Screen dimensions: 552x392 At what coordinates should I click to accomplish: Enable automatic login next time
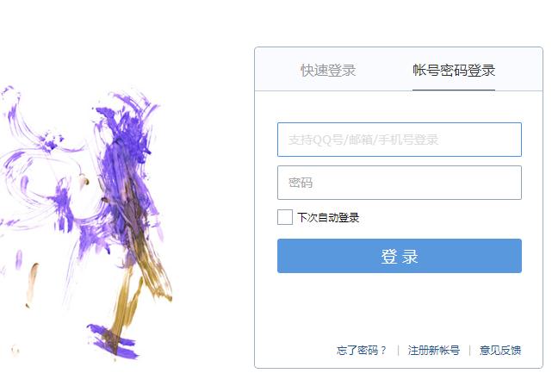point(285,217)
